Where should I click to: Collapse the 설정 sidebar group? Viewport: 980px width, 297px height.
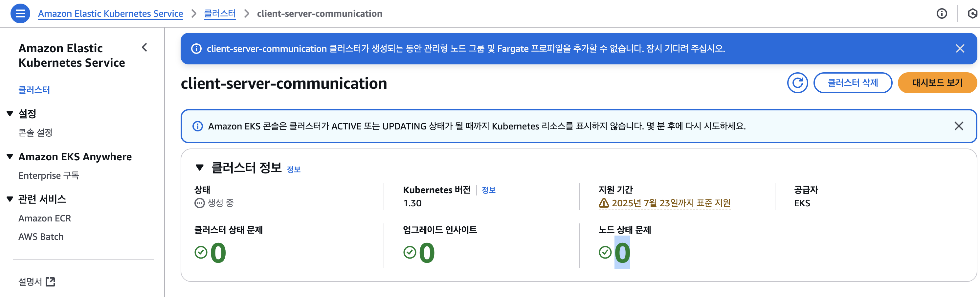(10, 113)
